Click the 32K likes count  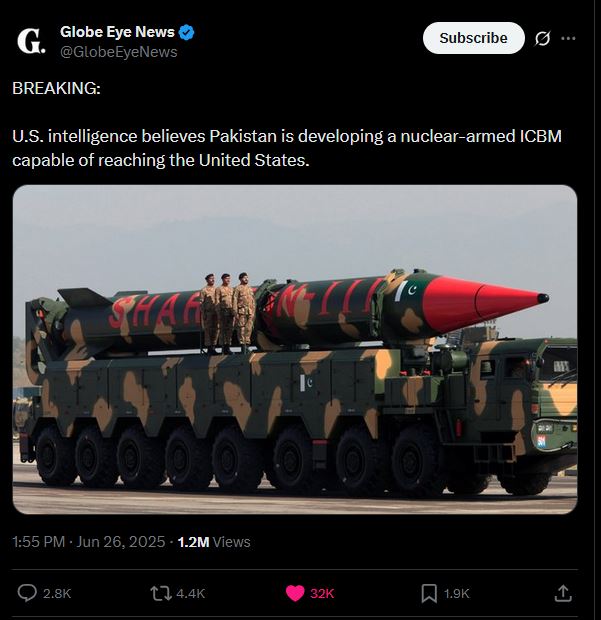pyautogui.click(x=322, y=594)
